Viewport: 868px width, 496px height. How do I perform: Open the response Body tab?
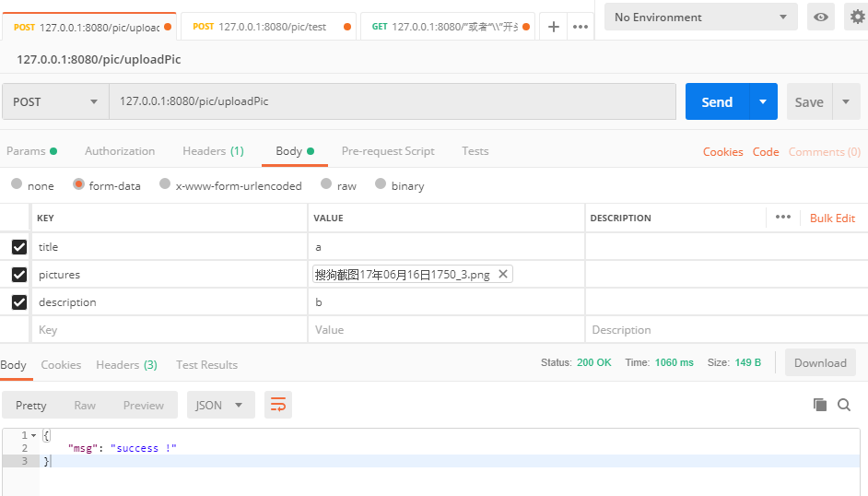[x=13, y=365]
